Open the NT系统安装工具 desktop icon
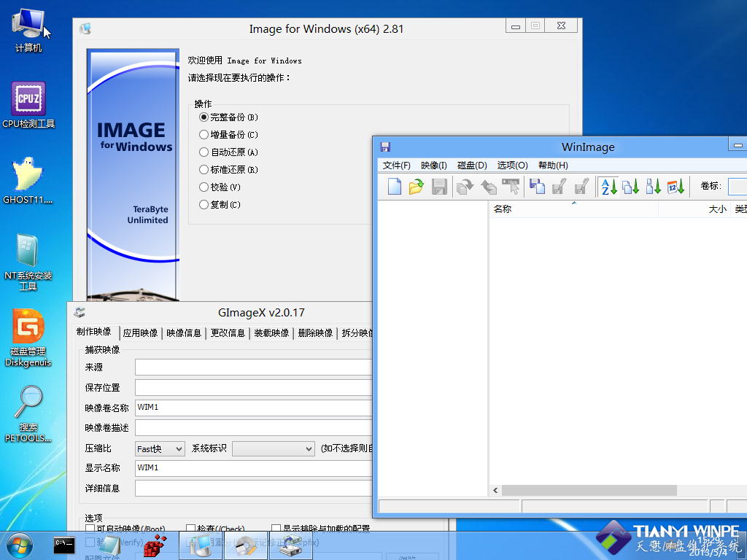The image size is (747, 560). tap(28, 262)
